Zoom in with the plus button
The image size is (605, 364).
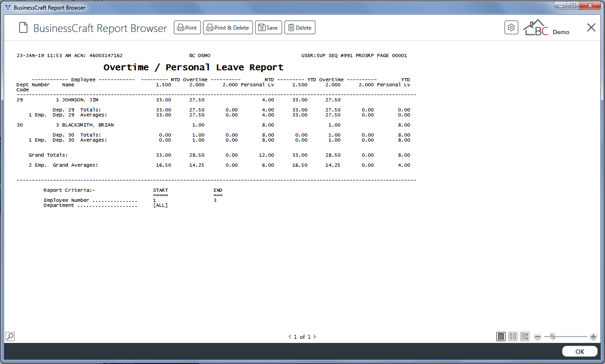tap(593, 337)
